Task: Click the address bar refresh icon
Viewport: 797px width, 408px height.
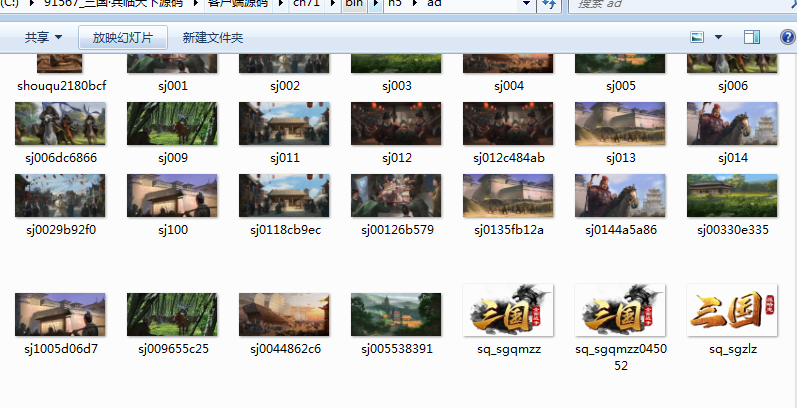Action: click(549, 5)
